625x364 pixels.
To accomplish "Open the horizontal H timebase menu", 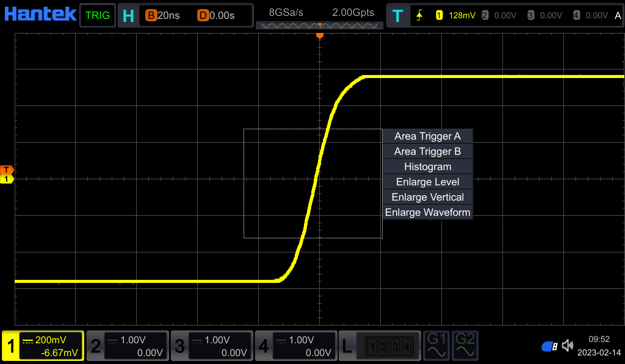I will point(128,15).
